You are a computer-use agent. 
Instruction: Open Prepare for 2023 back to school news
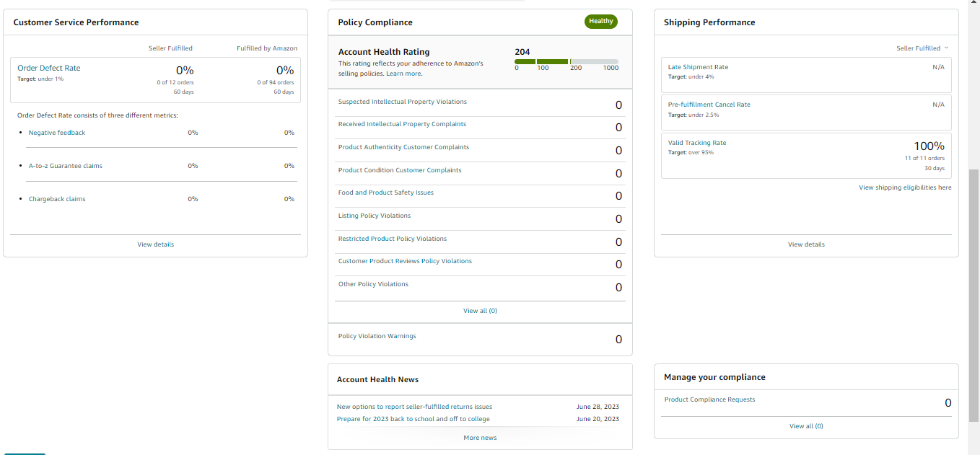[413, 419]
